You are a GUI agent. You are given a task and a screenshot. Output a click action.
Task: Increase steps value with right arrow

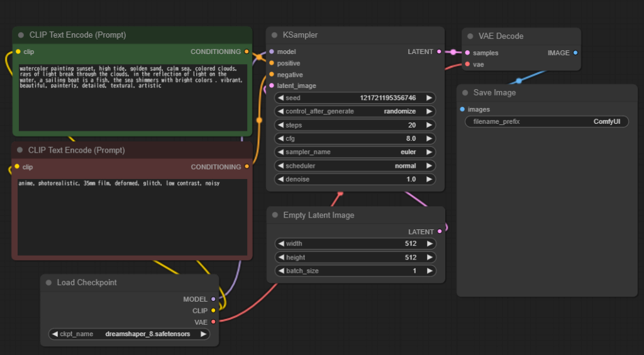(x=429, y=125)
